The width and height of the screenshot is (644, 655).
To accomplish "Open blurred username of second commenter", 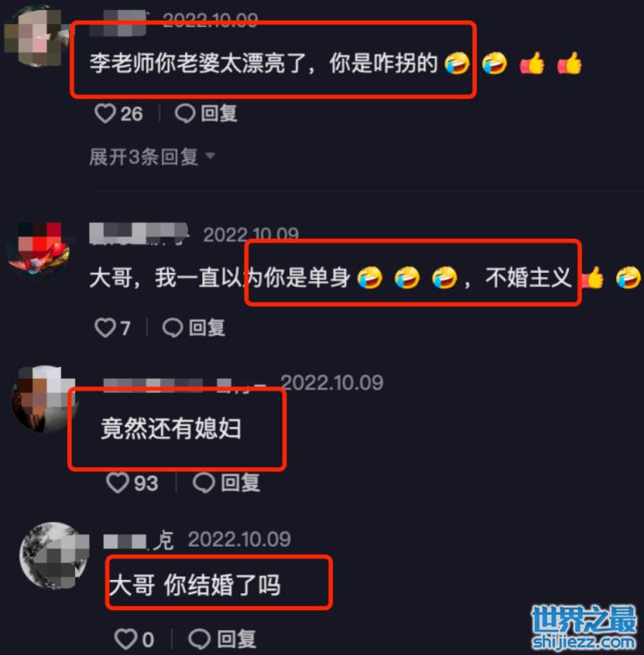I will pyautogui.click(x=139, y=234).
